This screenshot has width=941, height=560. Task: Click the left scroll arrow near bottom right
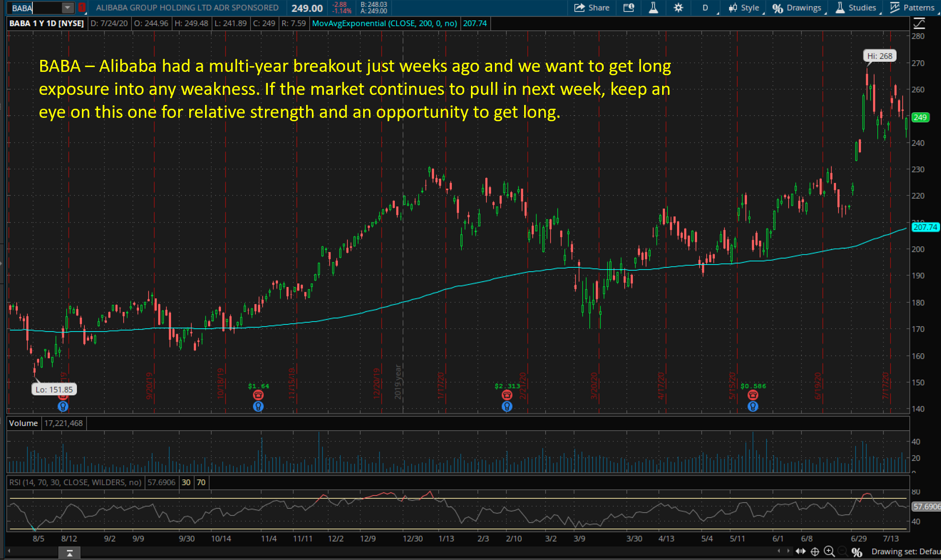779,551
